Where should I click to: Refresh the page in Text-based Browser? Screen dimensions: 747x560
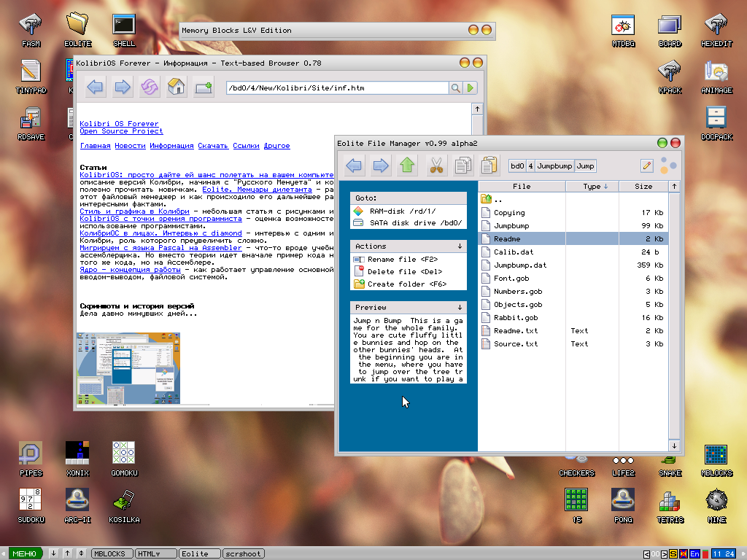point(149,88)
